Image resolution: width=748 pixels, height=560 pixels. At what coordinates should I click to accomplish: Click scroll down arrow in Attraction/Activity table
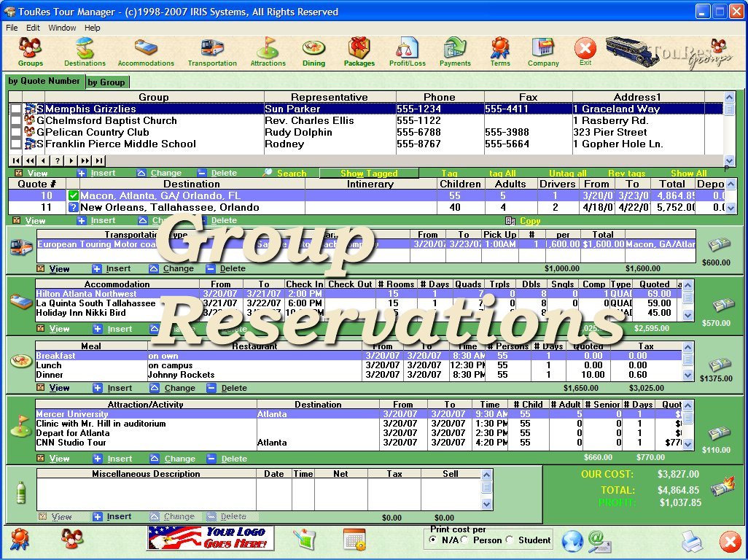(x=687, y=443)
